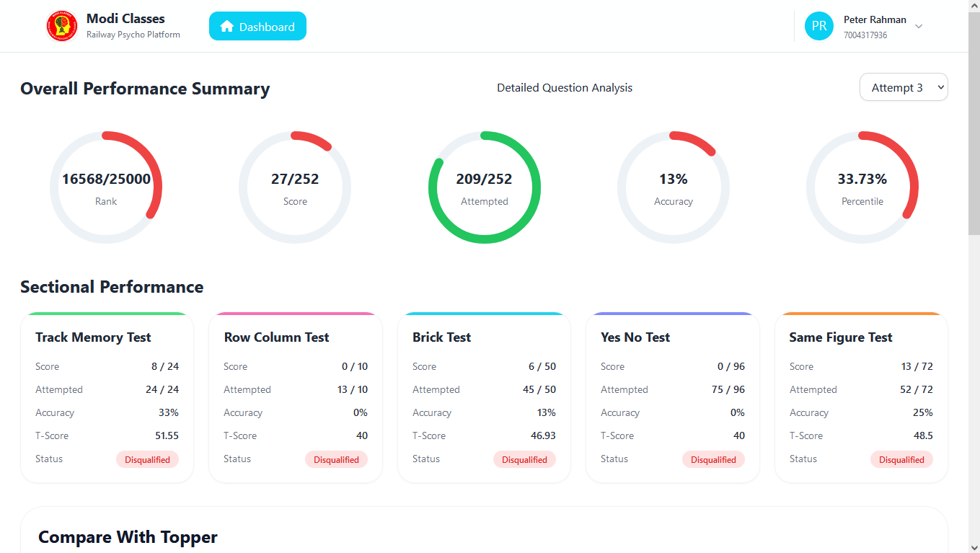Screen dimensions: 980x553
Task: Click Disqualified badge in Row Column Test
Action: point(336,459)
